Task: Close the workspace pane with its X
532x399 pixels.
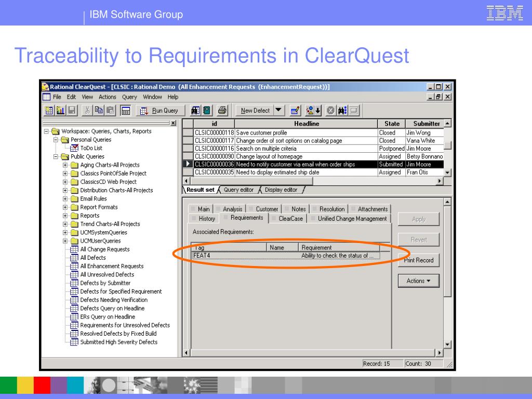Action: (174, 123)
